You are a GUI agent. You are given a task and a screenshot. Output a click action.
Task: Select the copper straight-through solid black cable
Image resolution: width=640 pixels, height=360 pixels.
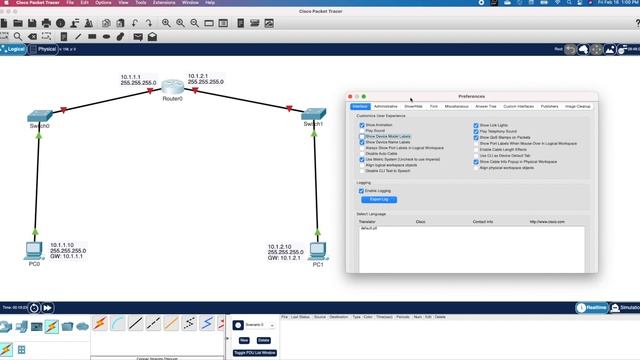pyautogui.click(x=136, y=323)
